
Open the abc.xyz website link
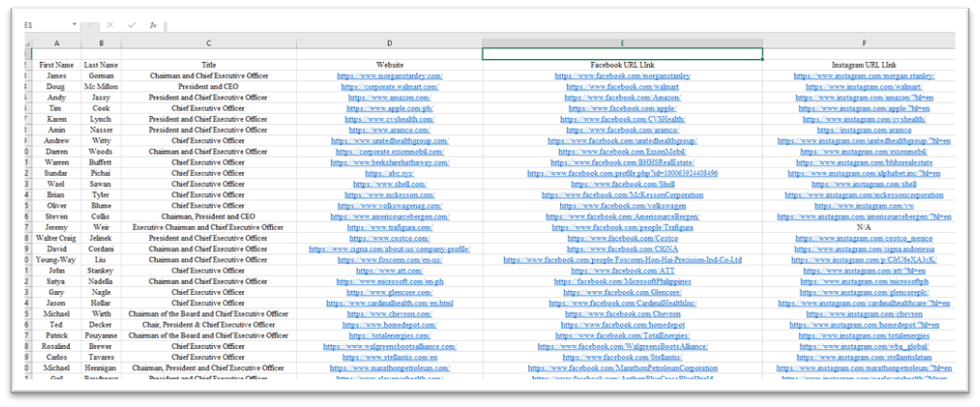click(x=389, y=173)
